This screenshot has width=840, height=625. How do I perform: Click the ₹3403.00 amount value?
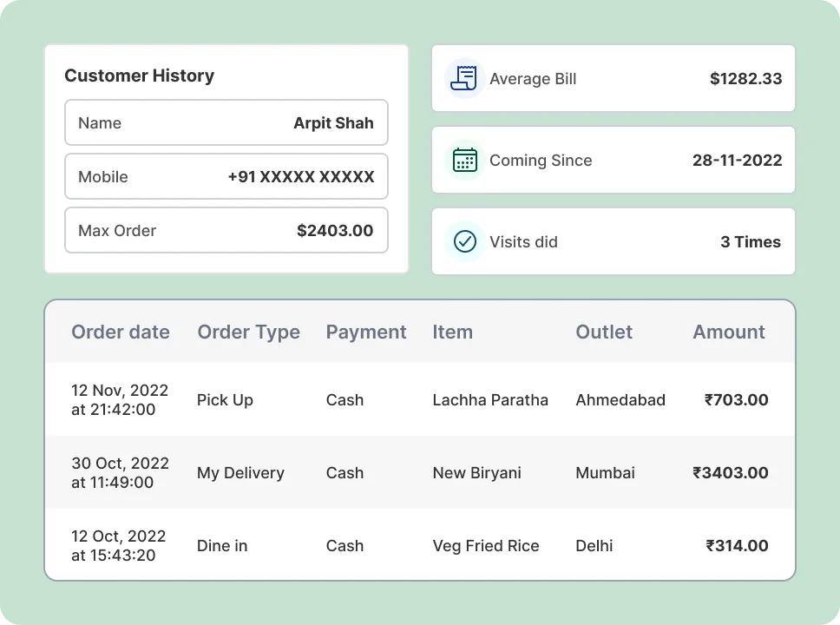coord(730,473)
